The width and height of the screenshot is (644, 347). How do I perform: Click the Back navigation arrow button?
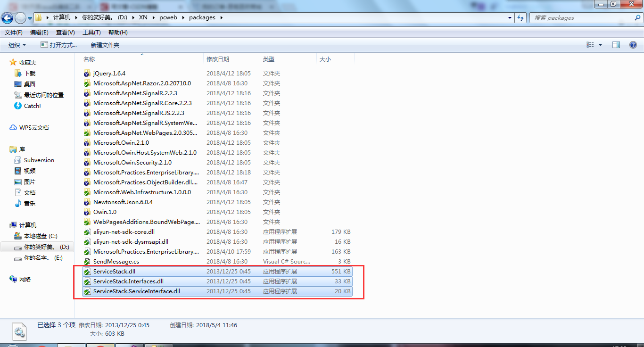[7, 18]
